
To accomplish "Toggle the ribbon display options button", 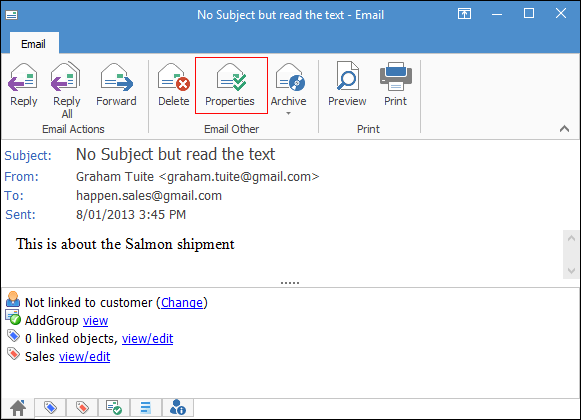I will tap(464, 14).
